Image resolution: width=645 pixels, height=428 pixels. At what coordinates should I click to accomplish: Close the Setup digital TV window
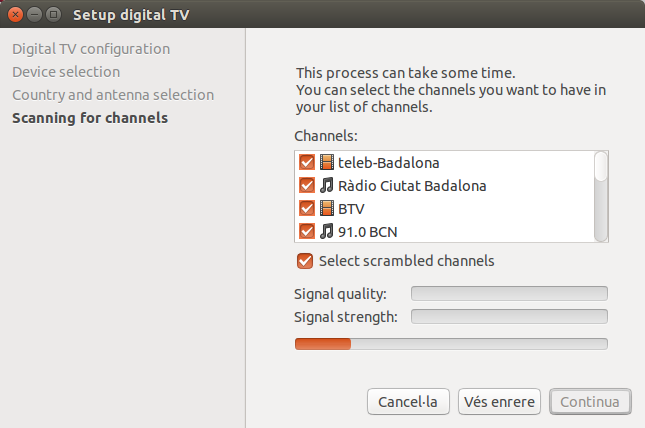coord(14,14)
